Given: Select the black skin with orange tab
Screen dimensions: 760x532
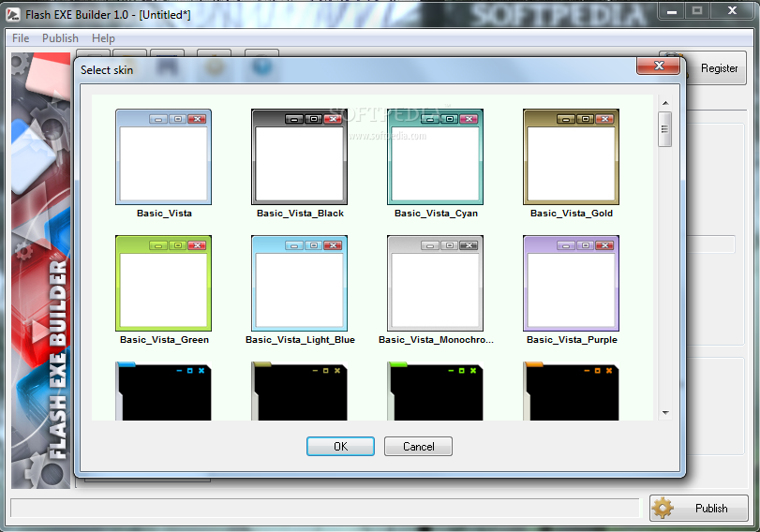Looking at the screenshot, I should click(x=571, y=391).
